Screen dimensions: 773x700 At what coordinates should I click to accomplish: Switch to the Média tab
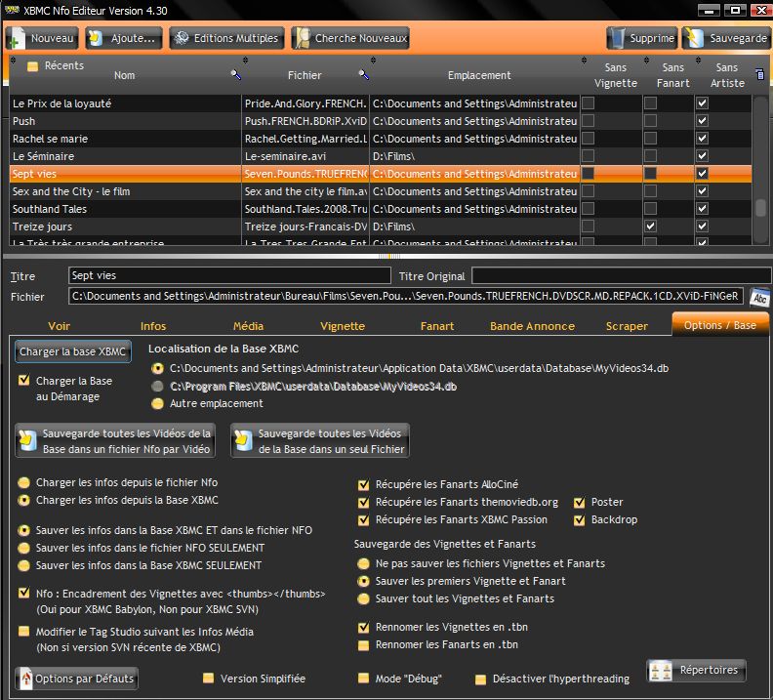[x=248, y=326]
